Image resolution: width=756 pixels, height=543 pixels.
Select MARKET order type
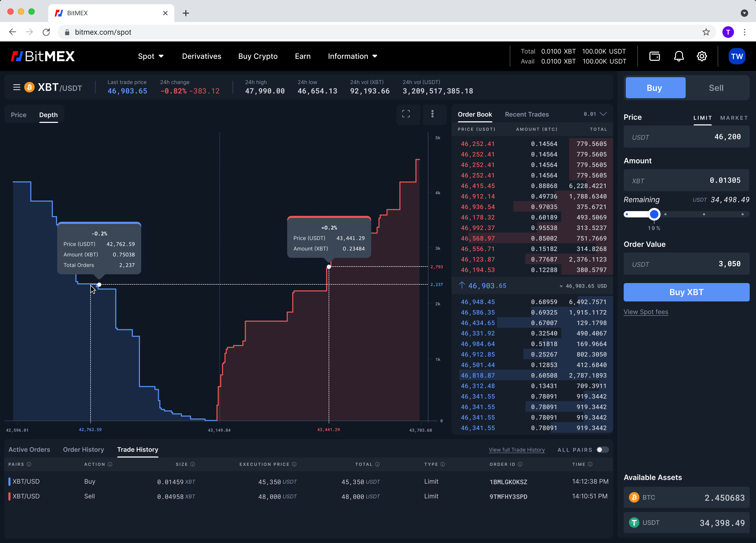(734, 118)
